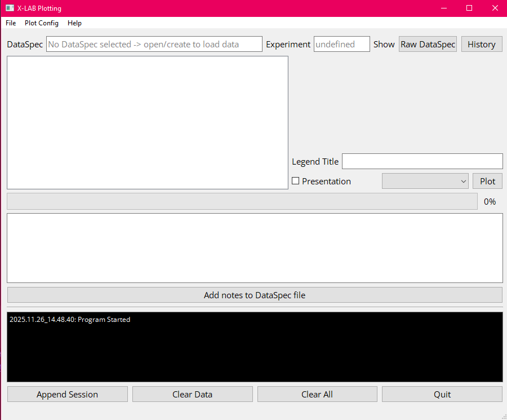Click the Plot button
This screenshot has width=507, height=420.
click(487, 181)
